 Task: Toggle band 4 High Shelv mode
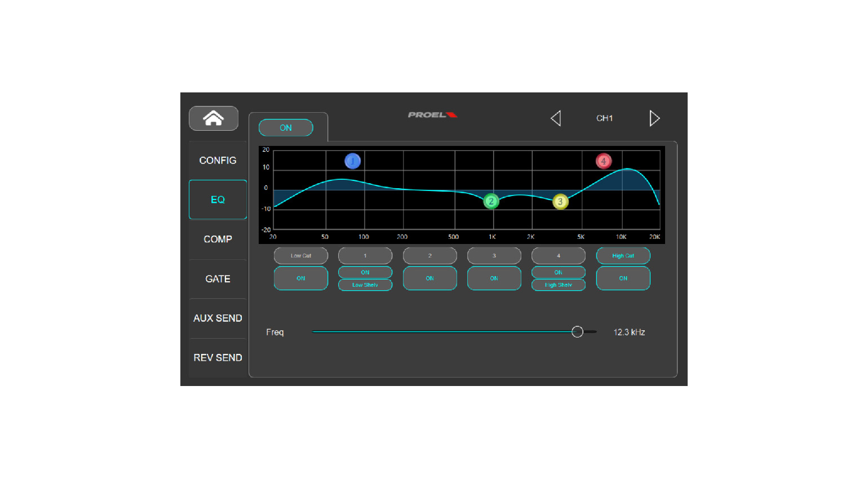[x=559, y=285]
